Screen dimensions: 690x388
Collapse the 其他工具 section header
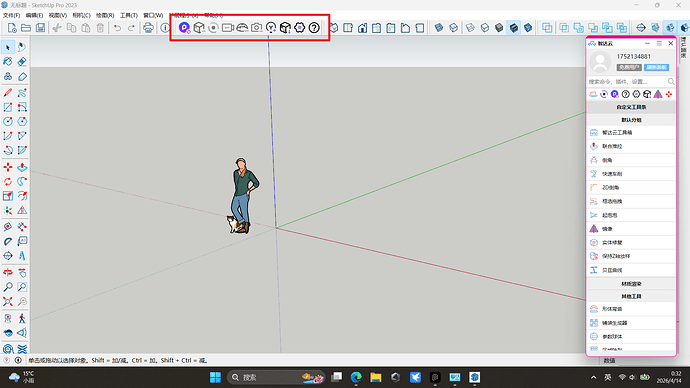(631, 296)
